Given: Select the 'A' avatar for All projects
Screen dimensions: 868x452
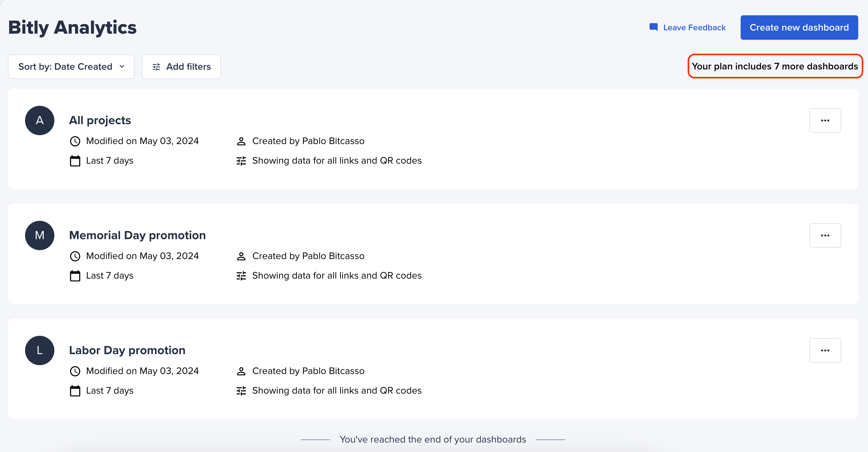Looking at the screenshot, I should 39,120.
